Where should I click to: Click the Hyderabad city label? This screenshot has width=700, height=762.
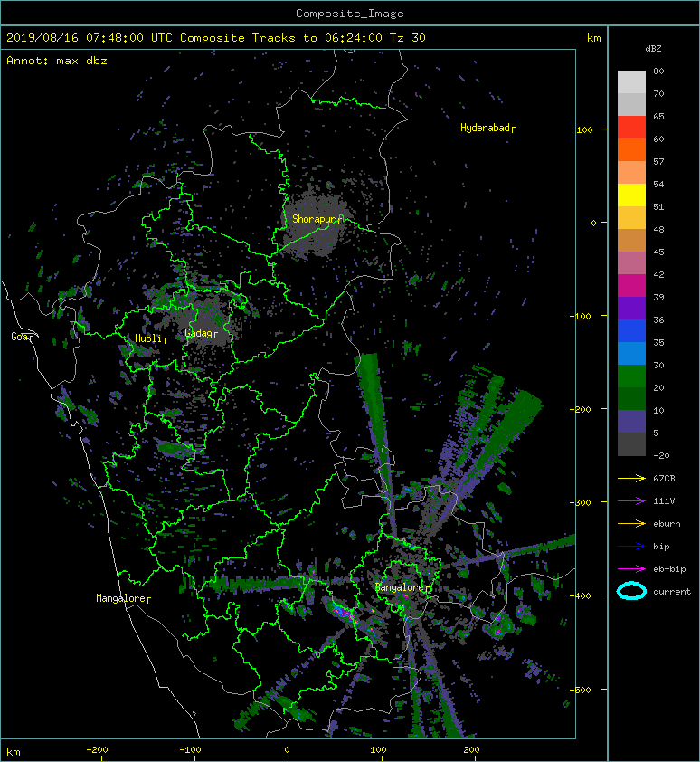point(486,128)
